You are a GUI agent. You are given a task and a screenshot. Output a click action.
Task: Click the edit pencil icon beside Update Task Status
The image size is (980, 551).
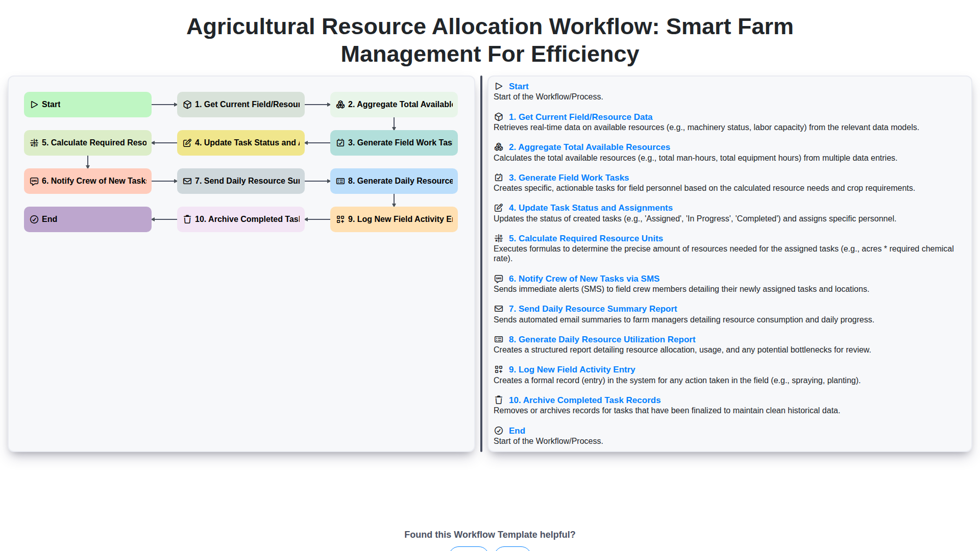(x=499, y=208)
